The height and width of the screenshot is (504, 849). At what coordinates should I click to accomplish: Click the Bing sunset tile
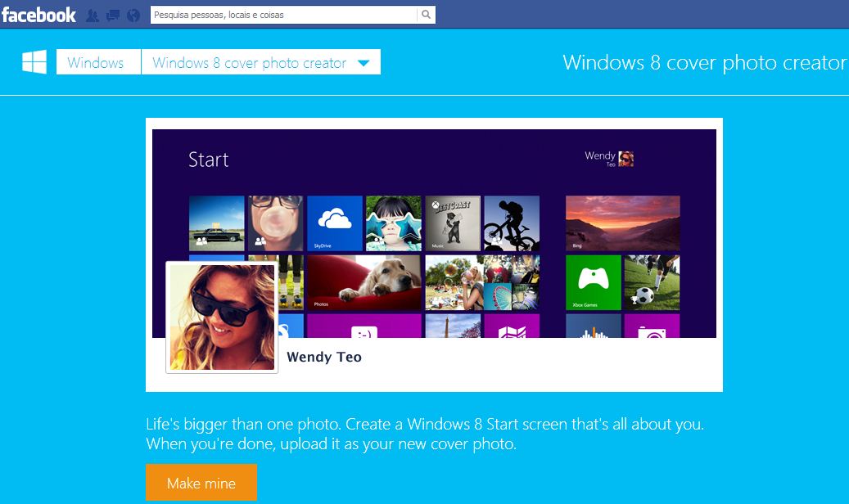[x=623, y=223]
